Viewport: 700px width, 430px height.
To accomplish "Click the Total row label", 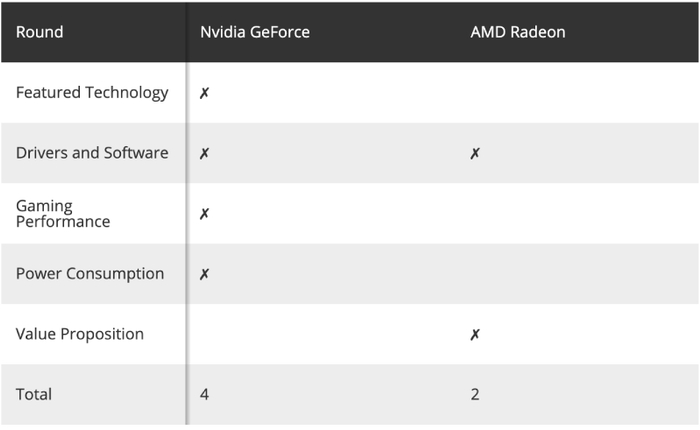I will [x=34, y=394].
